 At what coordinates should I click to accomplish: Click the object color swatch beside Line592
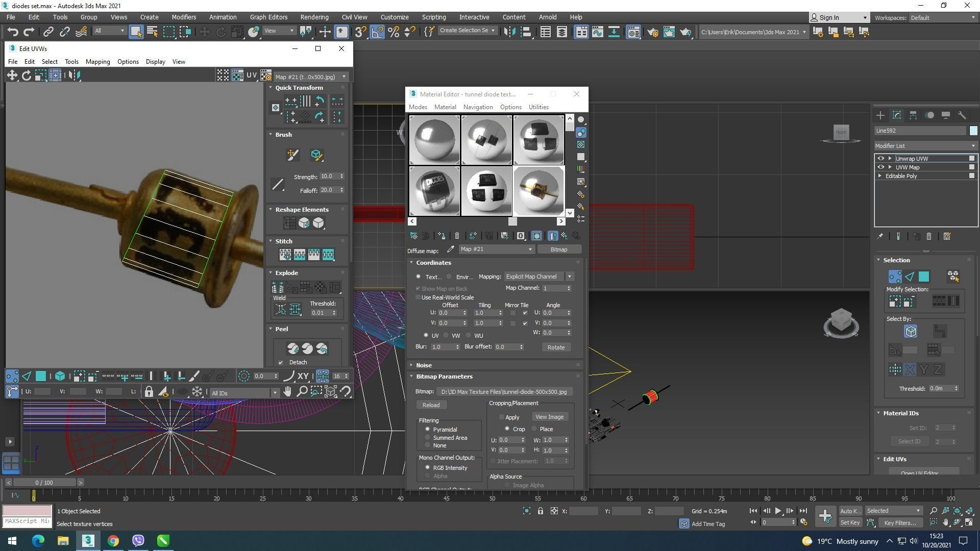[x=973, y=131]
